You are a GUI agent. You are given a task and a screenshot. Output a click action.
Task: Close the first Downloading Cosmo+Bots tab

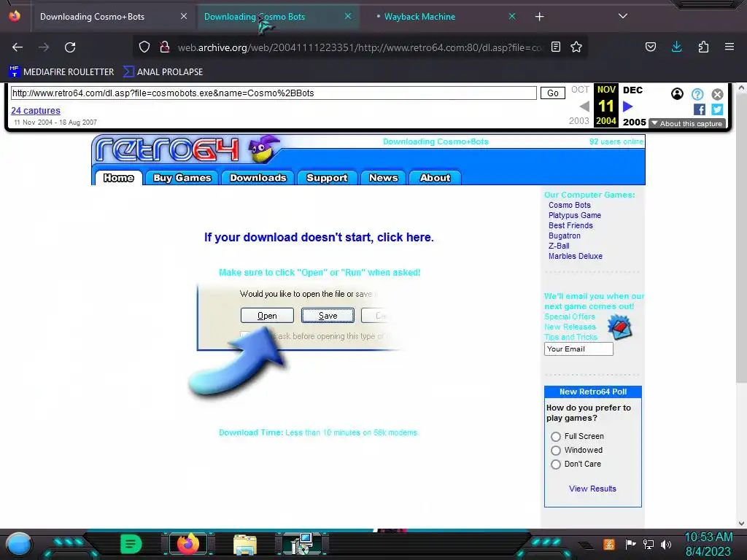184,16
